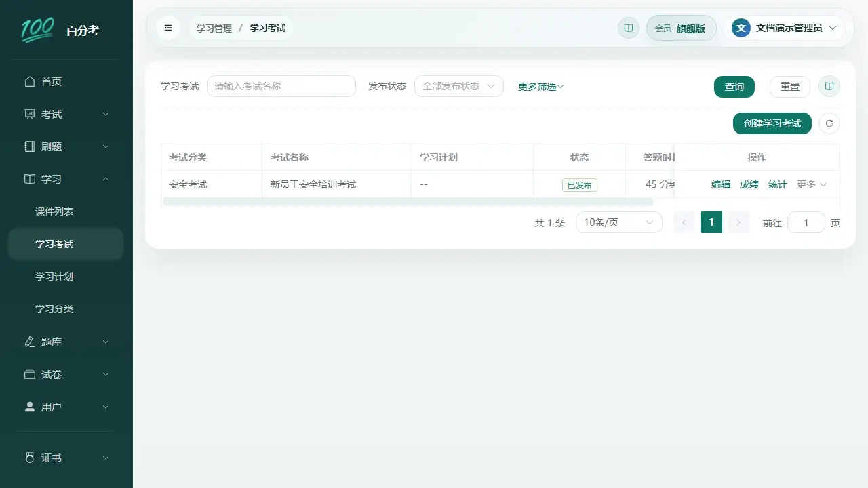The height and width of the screenshot is (488, 868).
Task: Expand the 用户 sidebar menu chevron
Action: click(x=106, y=407)
